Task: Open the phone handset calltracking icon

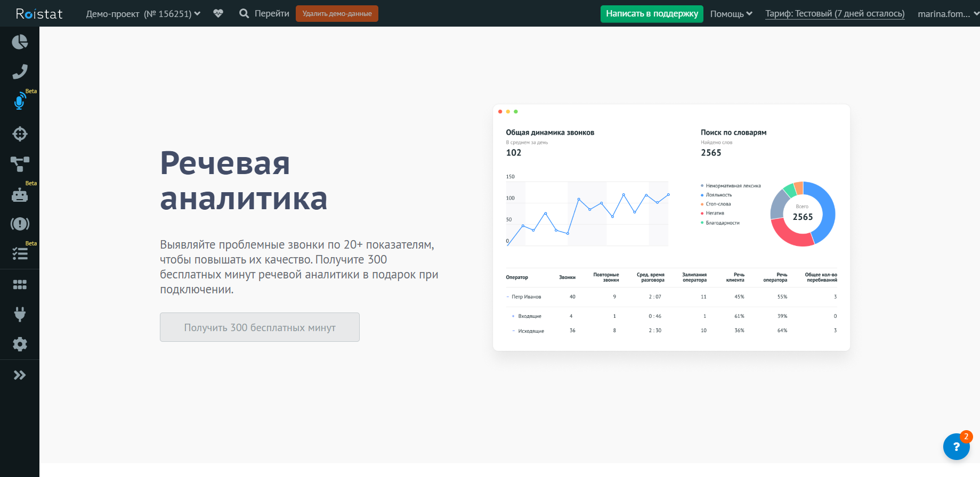Action: 20,71
